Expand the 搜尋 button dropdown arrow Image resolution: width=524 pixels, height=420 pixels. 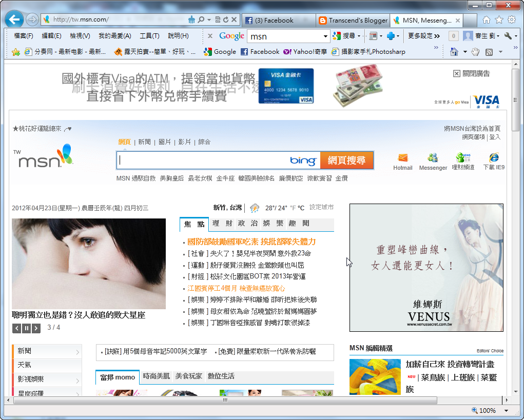[359, 36]
